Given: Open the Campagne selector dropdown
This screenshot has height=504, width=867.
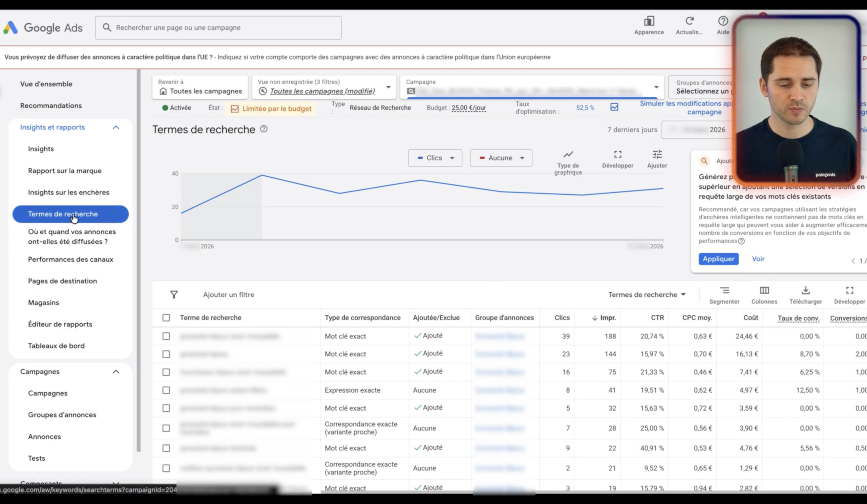Looking at the screenshot, I should (656, 87).
